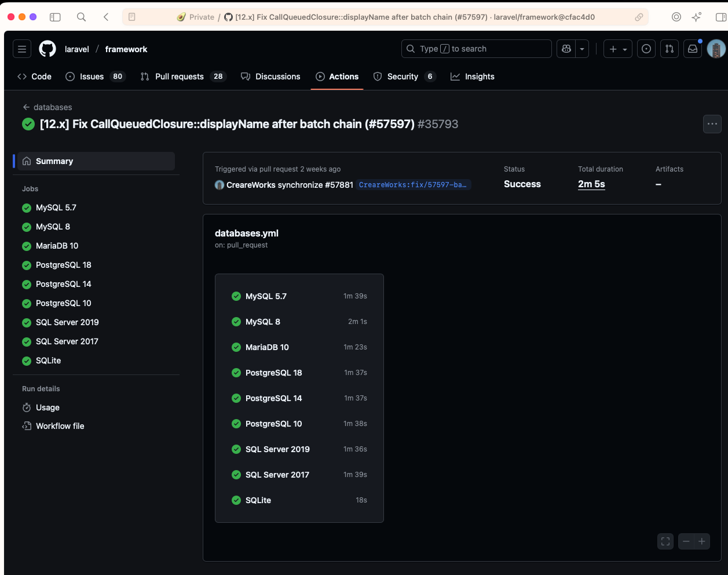
Task: Click CreareWorks user avatar
Action: pos(220,185)
